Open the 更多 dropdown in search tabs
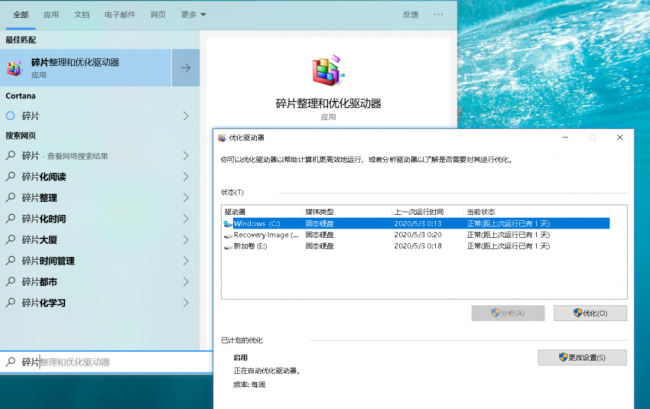Viewport: 650px width, 409px height. 193,15
